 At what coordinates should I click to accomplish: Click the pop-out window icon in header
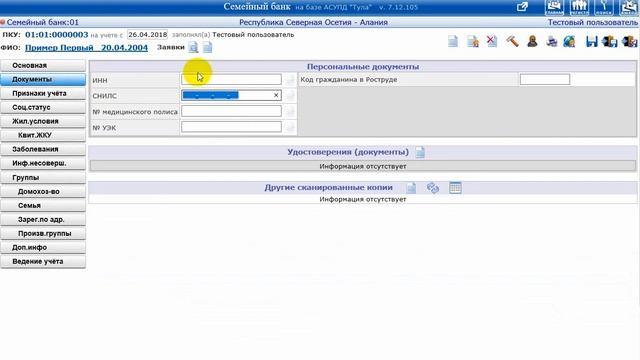tap(522, 7)
